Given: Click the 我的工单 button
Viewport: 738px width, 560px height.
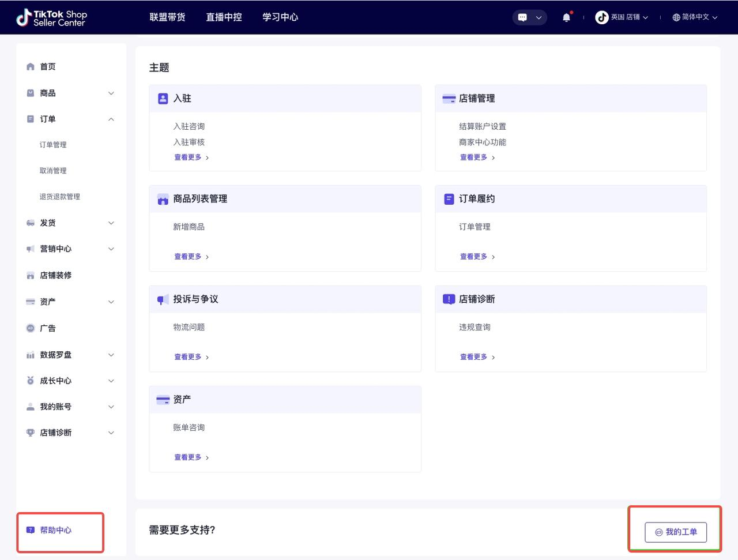Looking at the screenshot, I should click(676, 532).
